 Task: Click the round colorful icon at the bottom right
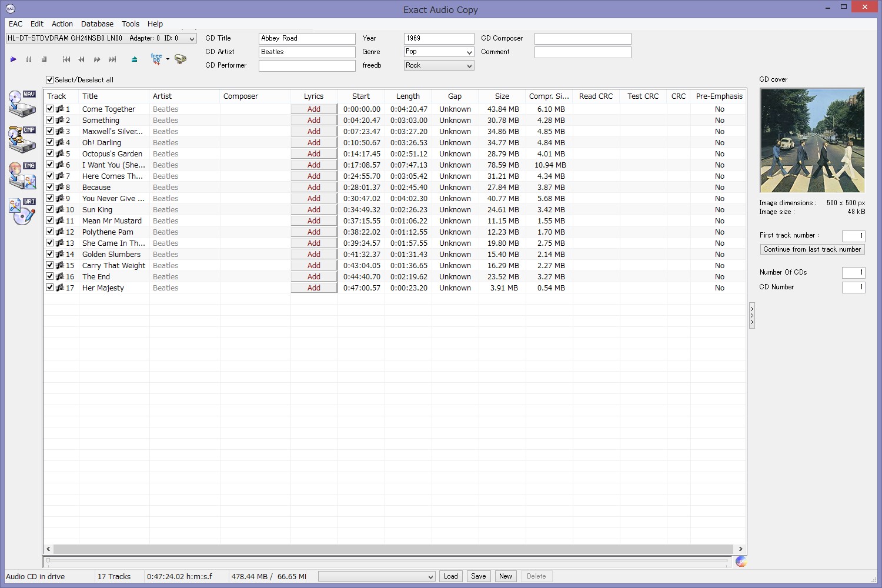point(741,562)
